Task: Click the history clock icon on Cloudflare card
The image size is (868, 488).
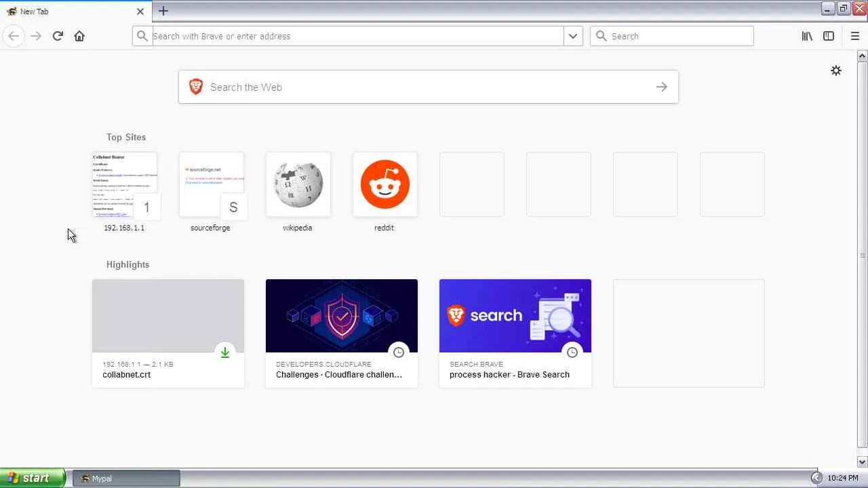Action: 399,352
